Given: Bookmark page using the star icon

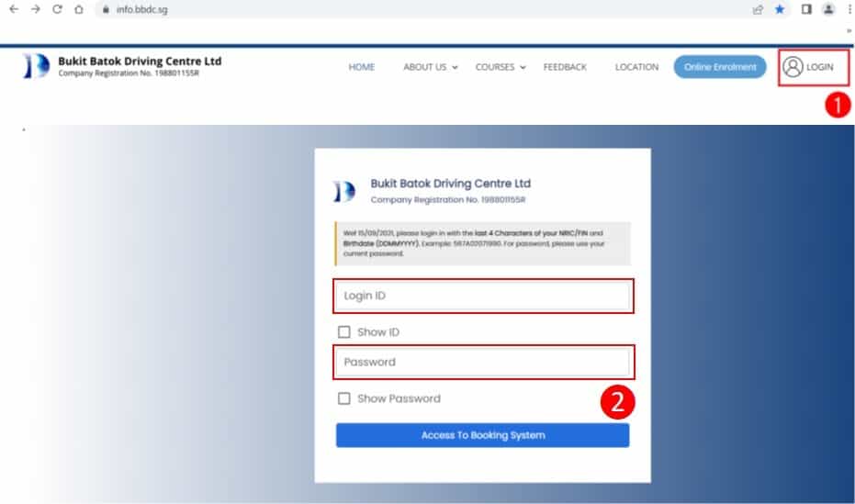Looking at the screenshot, I should coord(780,10).
